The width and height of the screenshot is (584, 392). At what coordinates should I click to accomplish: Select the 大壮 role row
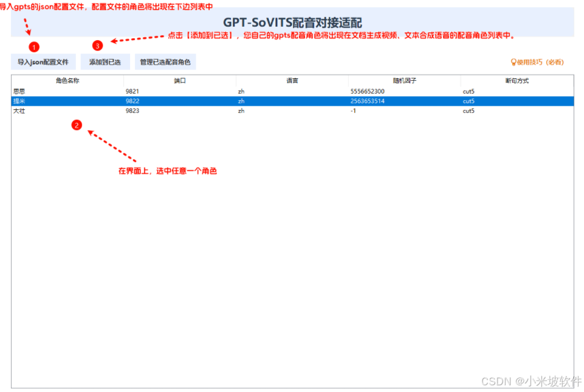pos(292,111)
